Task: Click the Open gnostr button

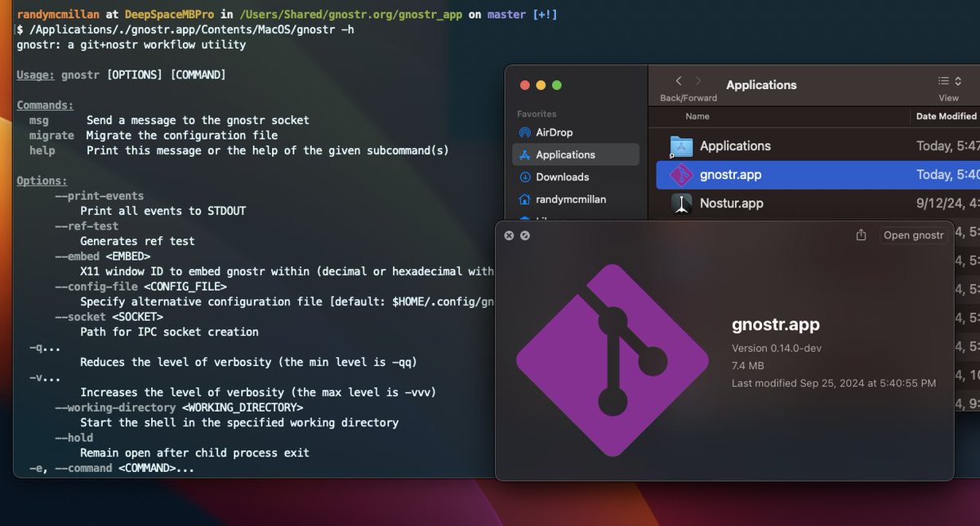Action: pyautogui.click(x=912, y=234)
